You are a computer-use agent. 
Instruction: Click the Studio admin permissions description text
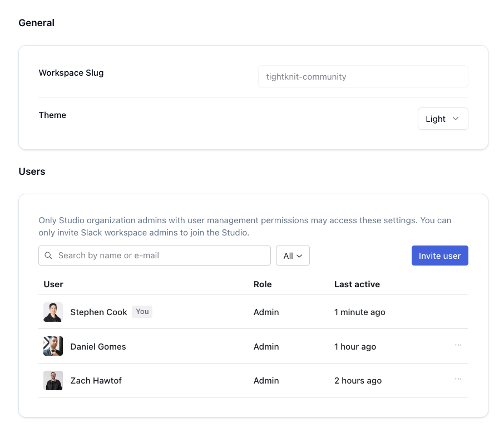245,227
